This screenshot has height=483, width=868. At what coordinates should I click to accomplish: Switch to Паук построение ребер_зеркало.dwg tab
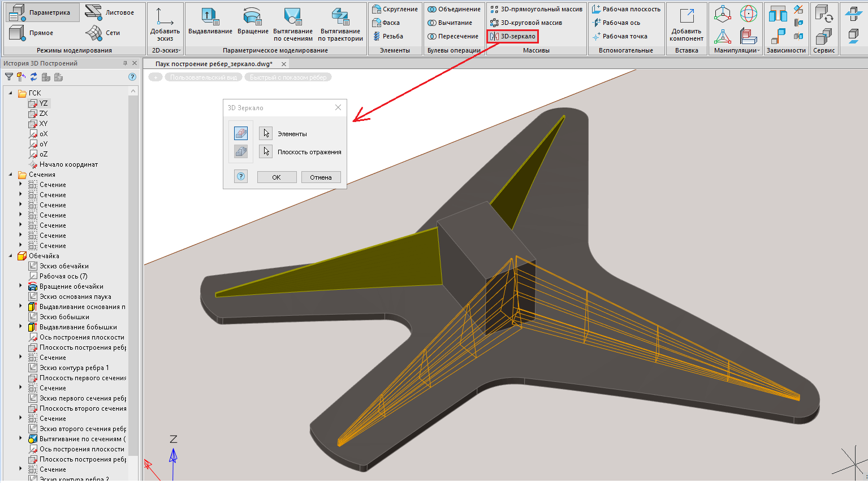pyautogui.click(x=214, y=64)
